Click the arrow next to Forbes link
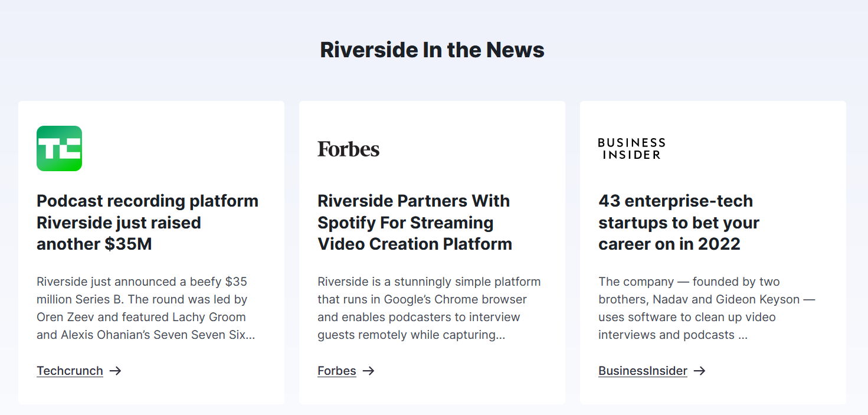 368,371
